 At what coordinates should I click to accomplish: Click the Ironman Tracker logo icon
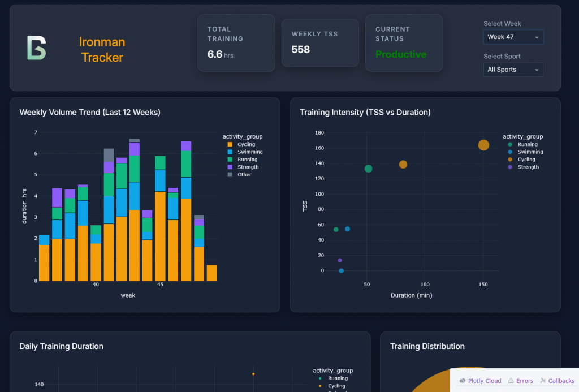36,48
